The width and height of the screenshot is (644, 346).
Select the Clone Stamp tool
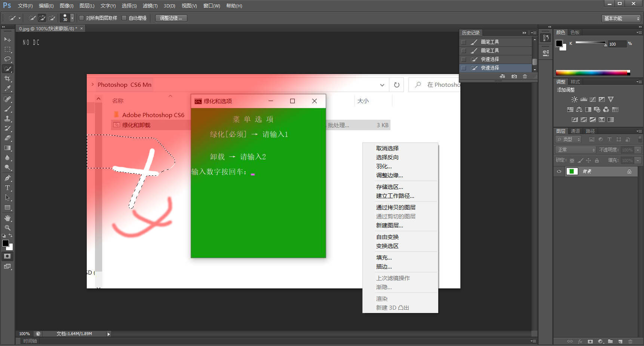coord(7,119)
